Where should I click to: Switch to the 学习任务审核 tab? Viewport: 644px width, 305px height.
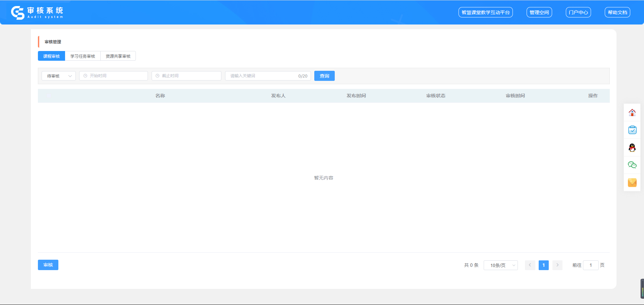[x=83, y=56]
